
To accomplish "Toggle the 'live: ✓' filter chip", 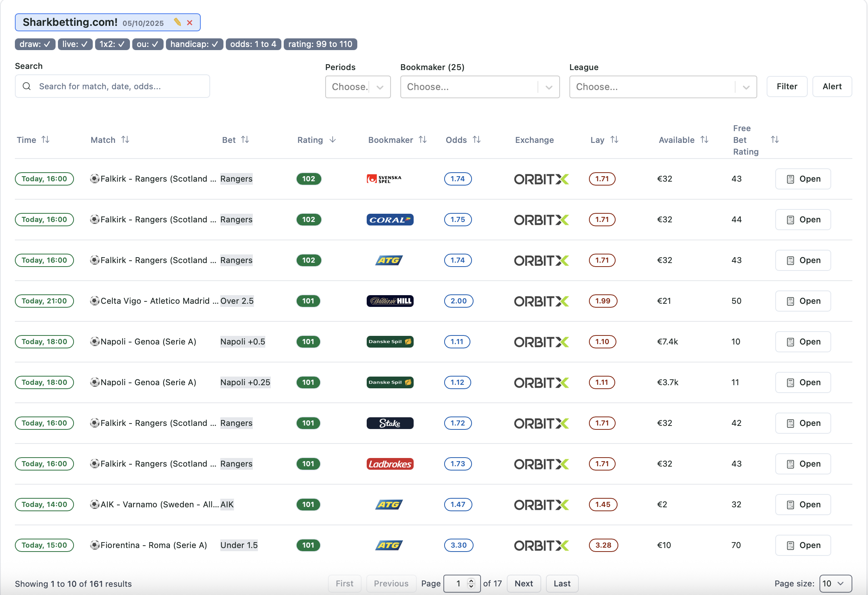I will pos(75,44).
